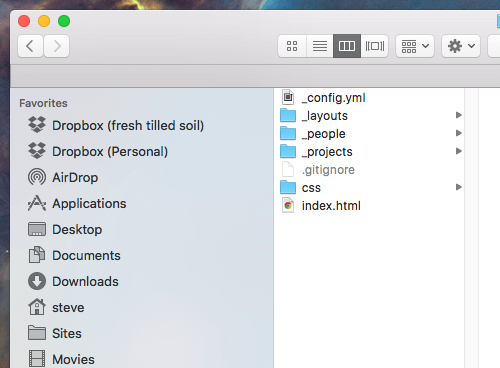
Task: Go to Applications folder
Action: 77,203
